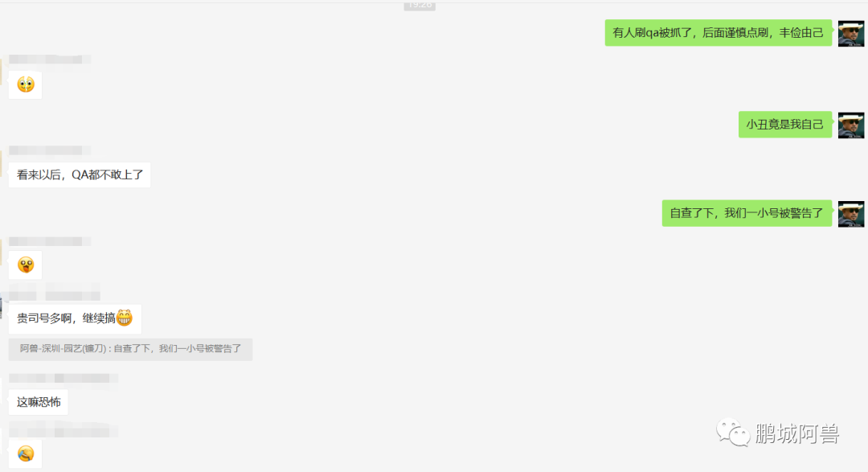Click message 看来以后，QA都不敢上了
868x472 pixels.
tap(80, 174)
